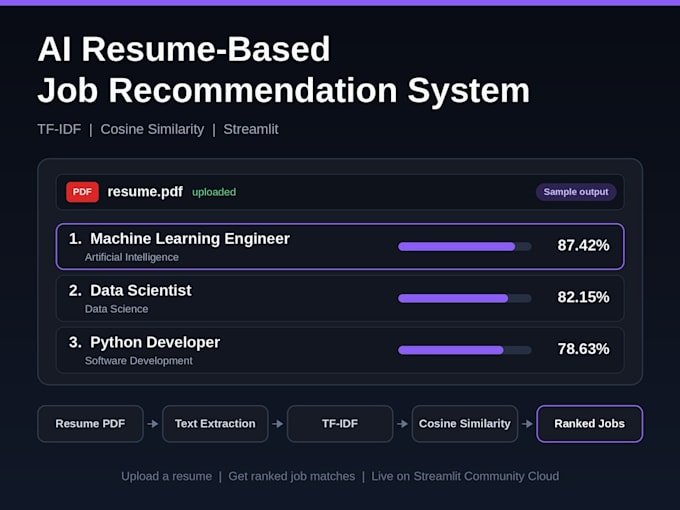Click the TF-IDF subtitle text under the heading

pyautogui.click(x=59, y=129)
